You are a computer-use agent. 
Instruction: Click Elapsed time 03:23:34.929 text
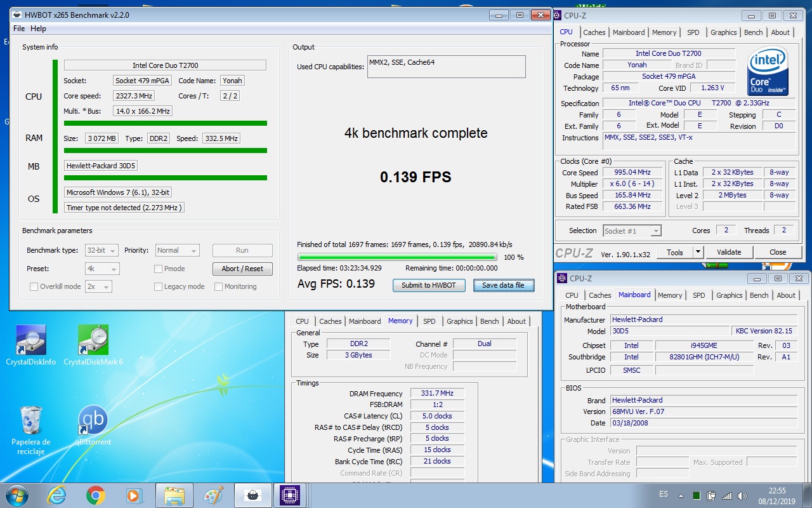coord(339,268)
